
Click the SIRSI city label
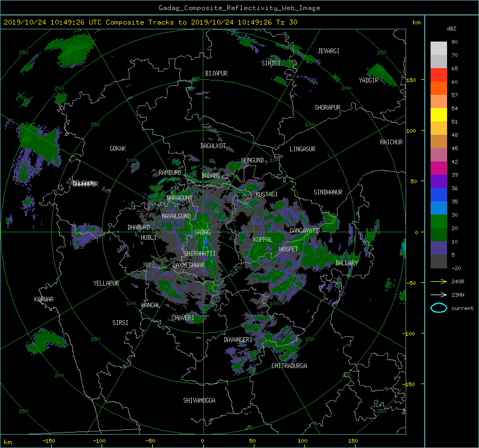(x=120, y=323)
